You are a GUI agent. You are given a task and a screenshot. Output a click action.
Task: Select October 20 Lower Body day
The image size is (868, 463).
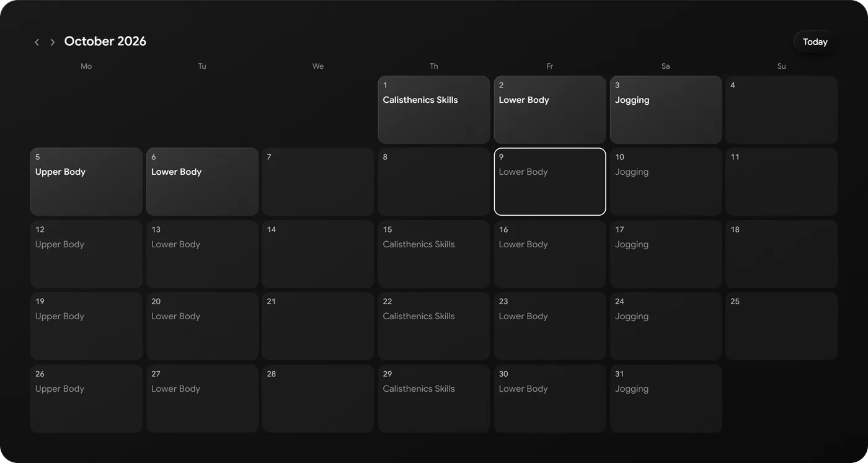tap(202, 326)
